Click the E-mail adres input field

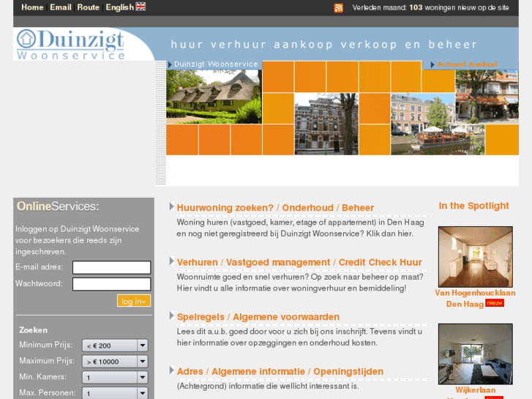[111, 267]
